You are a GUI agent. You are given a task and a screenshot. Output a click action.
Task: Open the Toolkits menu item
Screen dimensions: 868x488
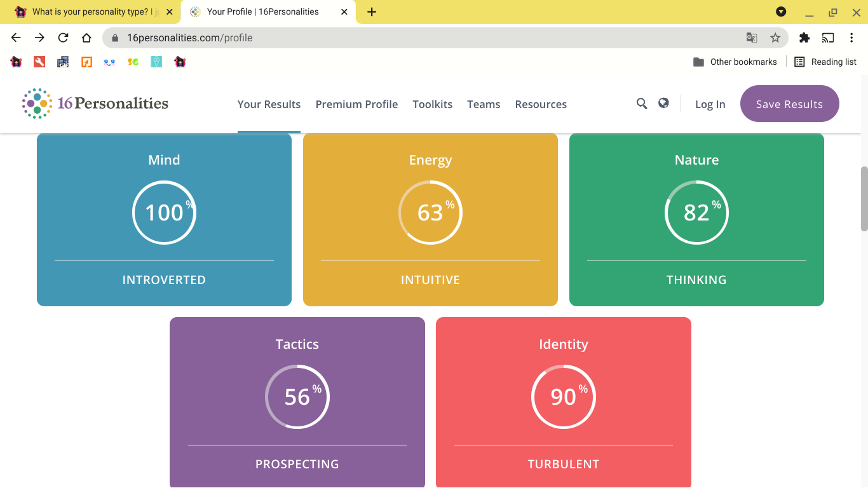click(x=433, y=104)
